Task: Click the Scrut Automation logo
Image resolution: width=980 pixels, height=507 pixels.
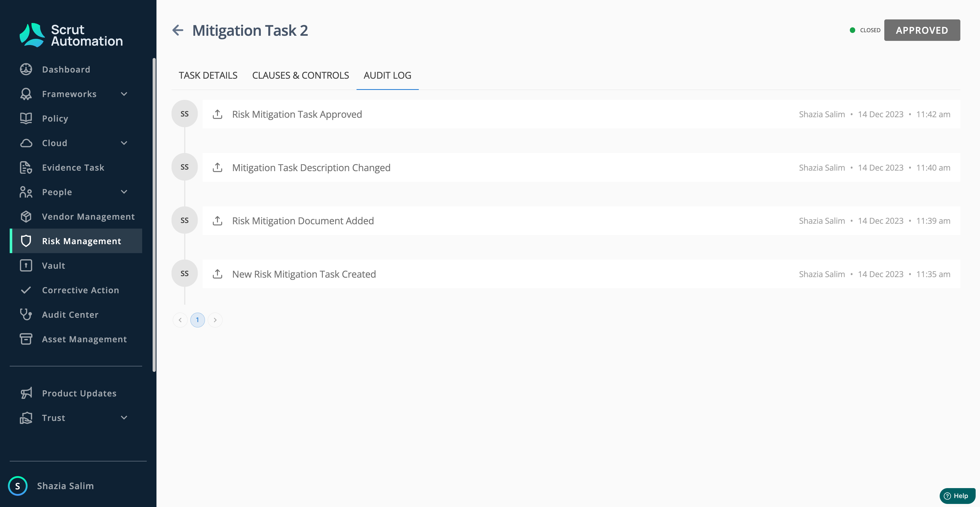Action: pyautogui.click(x=71, y=35)
